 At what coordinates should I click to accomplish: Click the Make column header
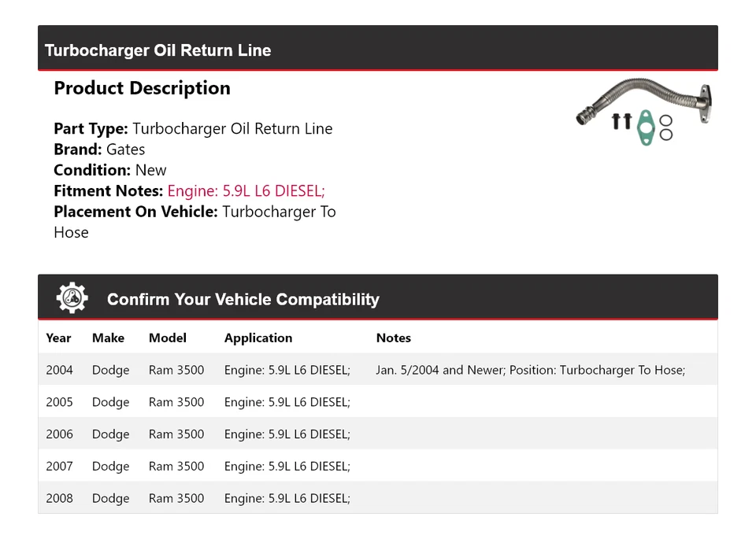108,338
